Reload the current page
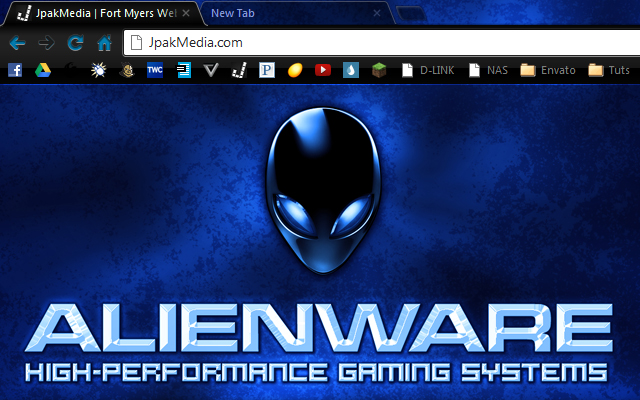 [x=75, y=43]
